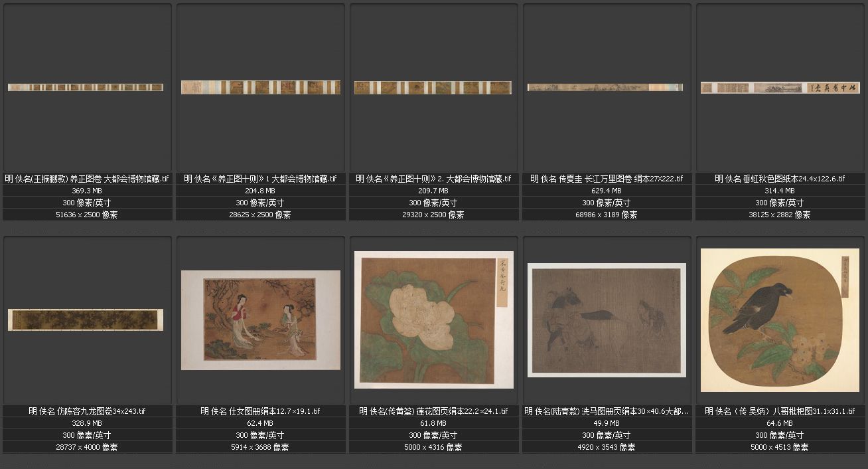Click the 4920 x 3543 像素 dimensions text
Image resolution: width=868 pixels, height=469 pixels.
pyautogui.click(x=607, y=447)
